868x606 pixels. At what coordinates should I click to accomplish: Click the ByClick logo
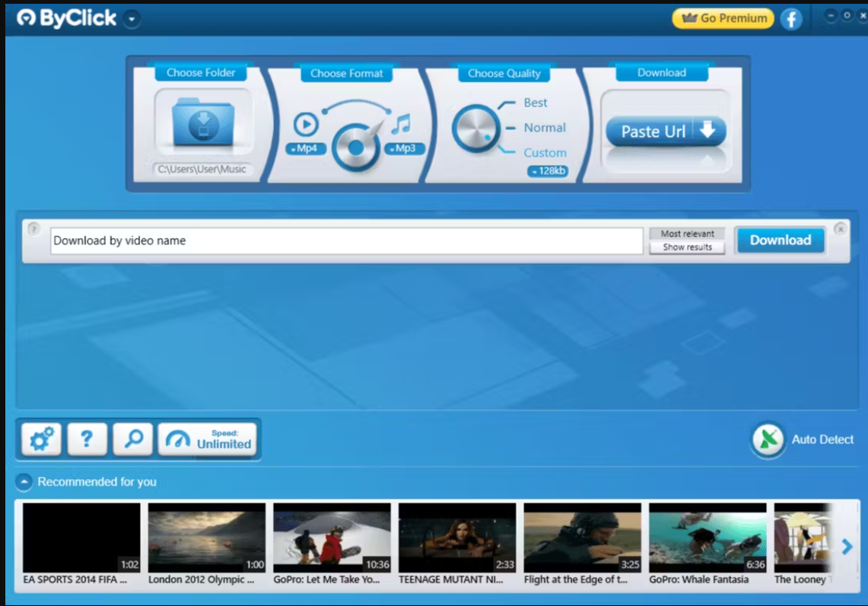coord(66,18)
